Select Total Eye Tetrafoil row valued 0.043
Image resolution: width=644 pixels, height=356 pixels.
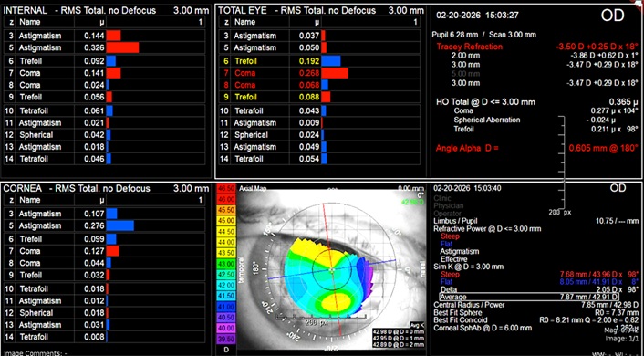coord(319,111)
